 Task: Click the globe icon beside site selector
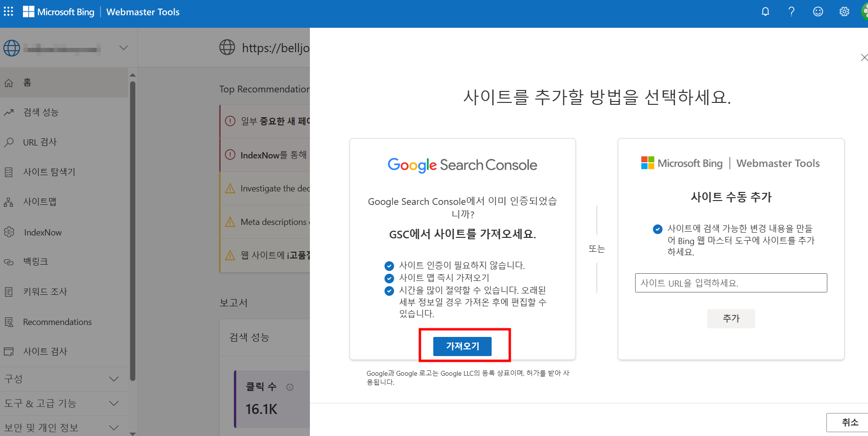pyautogui.click(x=11, y=48)
